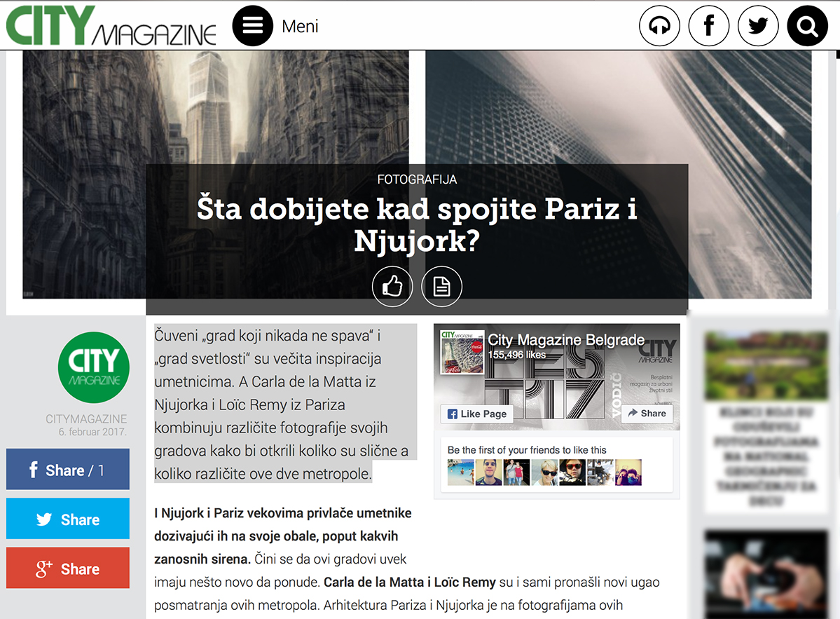840x619 pixels.
Task: Click Like Page in the Facebook widget
Action: coord(477,414)
